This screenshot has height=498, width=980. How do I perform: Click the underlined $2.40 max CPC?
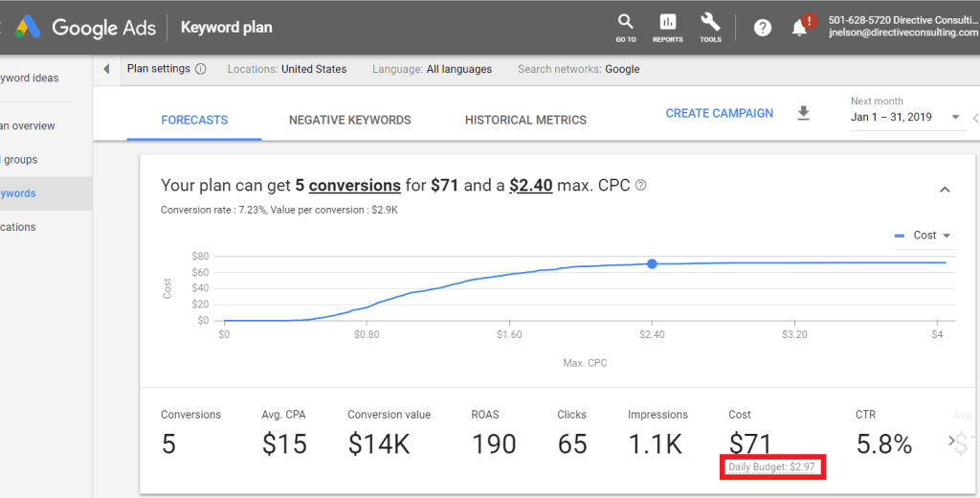pyautogui.click(x=530, y=185)
